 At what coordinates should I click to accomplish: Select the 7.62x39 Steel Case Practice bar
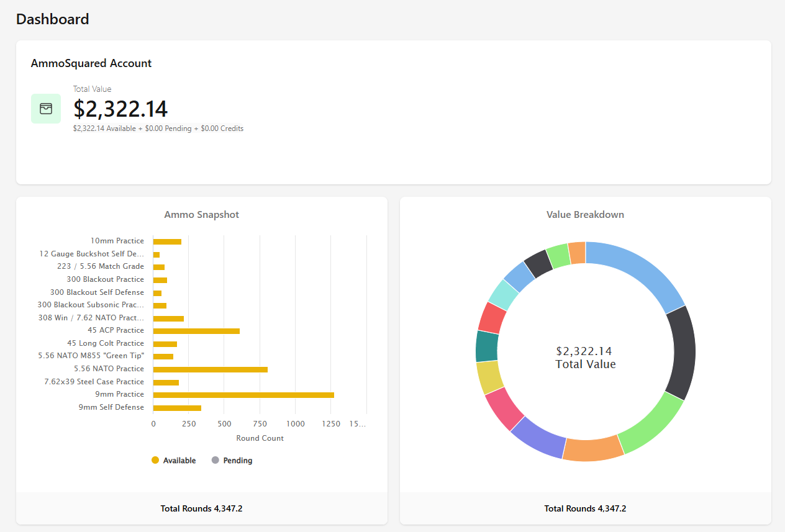click(x=166, y=382)
